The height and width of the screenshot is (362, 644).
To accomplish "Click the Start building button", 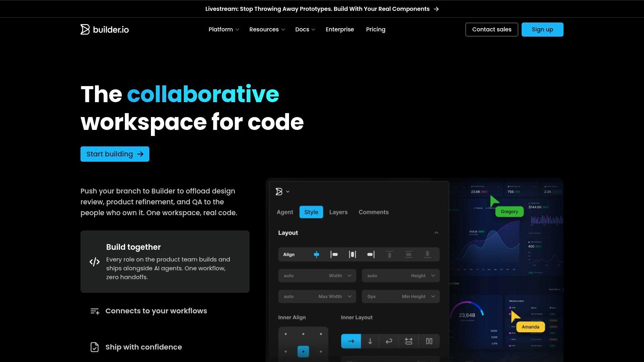I will coord(115,154).
